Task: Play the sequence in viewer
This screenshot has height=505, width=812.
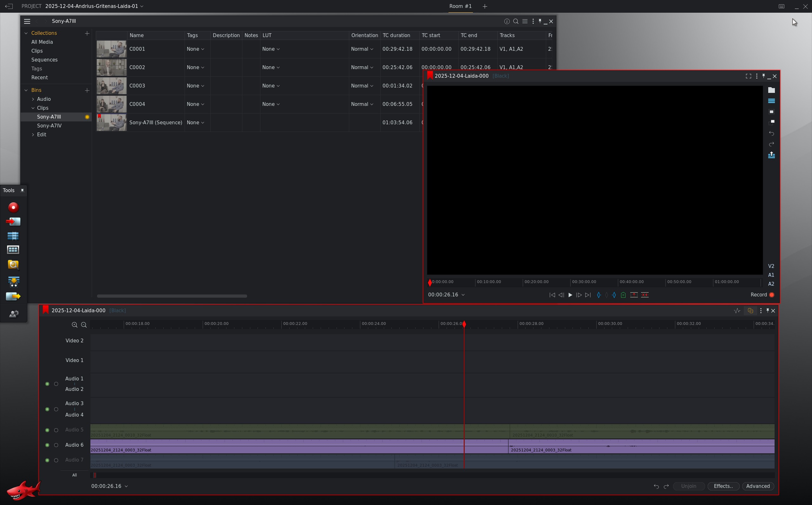Action: click(570, 295)
